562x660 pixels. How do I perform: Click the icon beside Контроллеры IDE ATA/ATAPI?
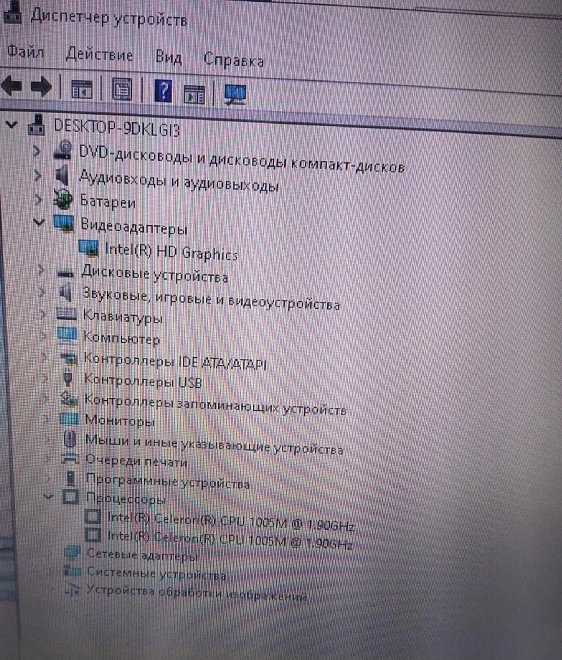pyautogui.click(x=69, y=359)
